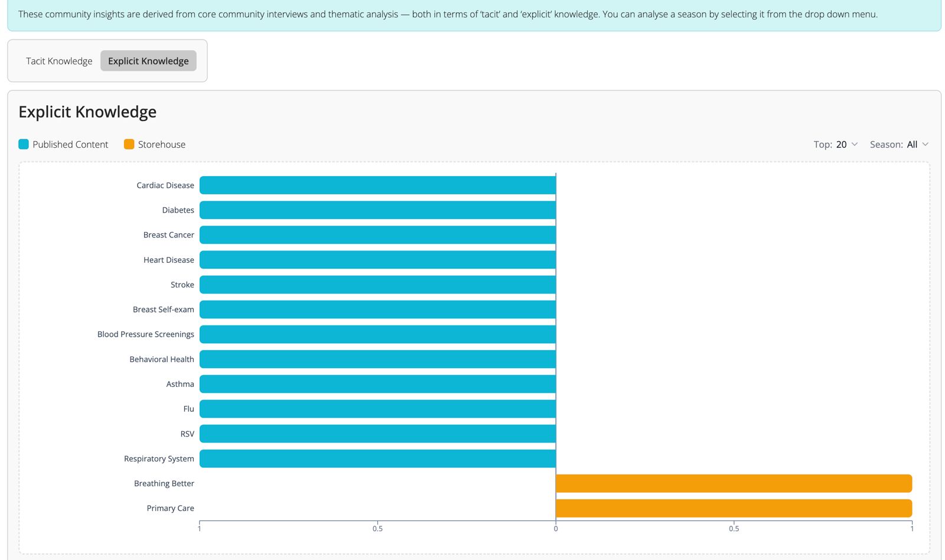Select the Blood Pressure Screenings bar

click(x=377, y=334)
